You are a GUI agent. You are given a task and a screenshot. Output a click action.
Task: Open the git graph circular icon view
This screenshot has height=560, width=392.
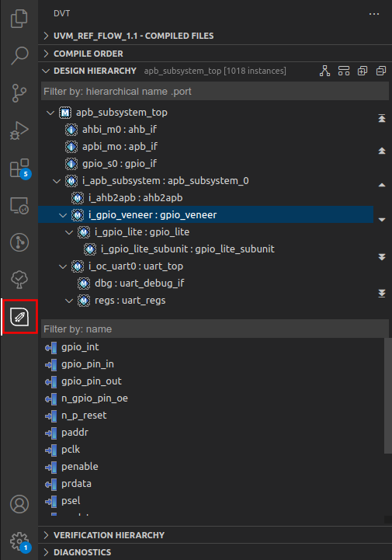[19, 242]
